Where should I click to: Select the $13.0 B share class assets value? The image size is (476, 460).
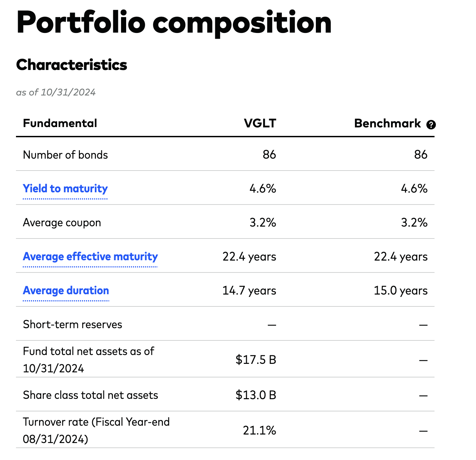pyautogui.click(x=256, y=395)
